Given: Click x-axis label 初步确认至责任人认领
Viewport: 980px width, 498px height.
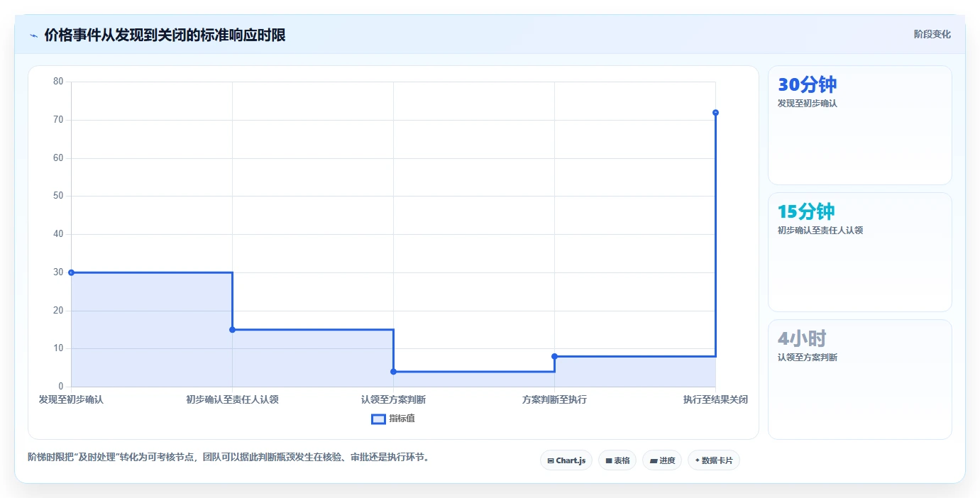Looking at the screenshot, I should pos(232,399).
